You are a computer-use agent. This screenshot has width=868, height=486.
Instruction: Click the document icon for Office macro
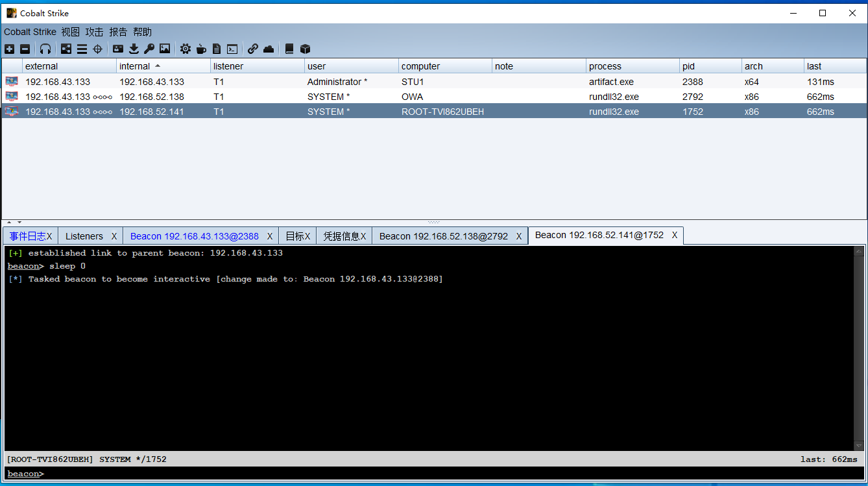pos(217,49)
